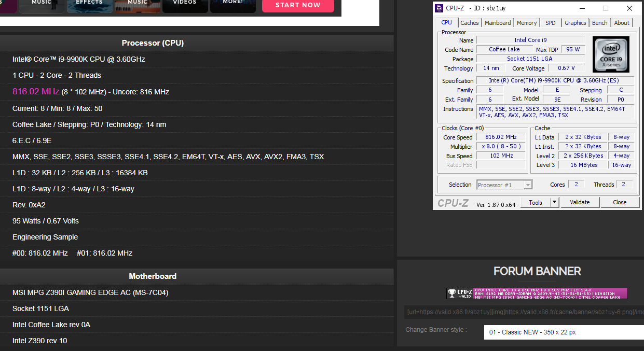Click the Intel Core i9 X-series logo
The width and height of the screenshot is (644, 351).
coord(611,54)
